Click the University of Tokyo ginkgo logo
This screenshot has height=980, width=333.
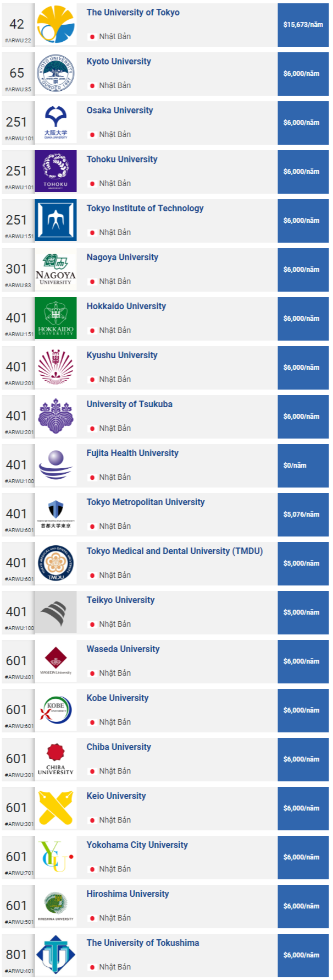coord(56,25)
